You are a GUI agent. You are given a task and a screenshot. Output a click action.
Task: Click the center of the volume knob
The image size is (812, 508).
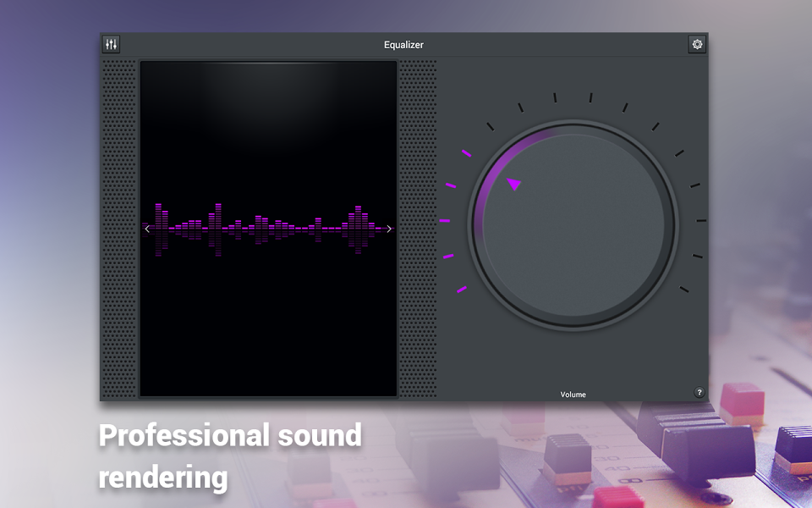pos(573,225)
